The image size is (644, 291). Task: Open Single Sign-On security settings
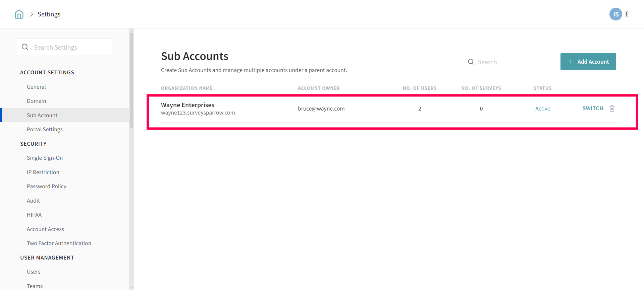45,158
